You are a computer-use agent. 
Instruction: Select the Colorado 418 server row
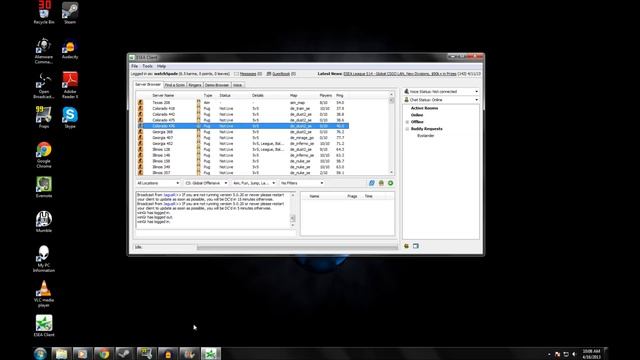242,109
